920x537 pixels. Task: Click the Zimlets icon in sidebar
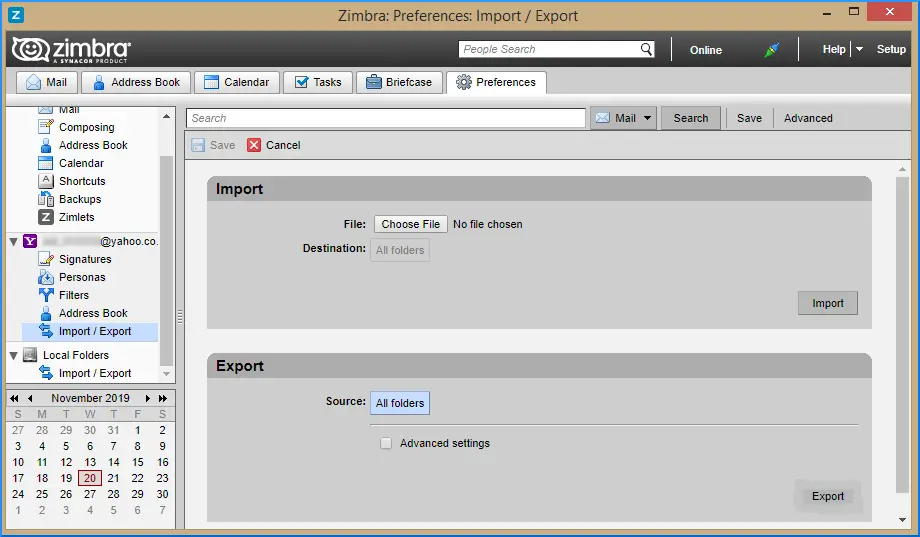pos(46,217)
